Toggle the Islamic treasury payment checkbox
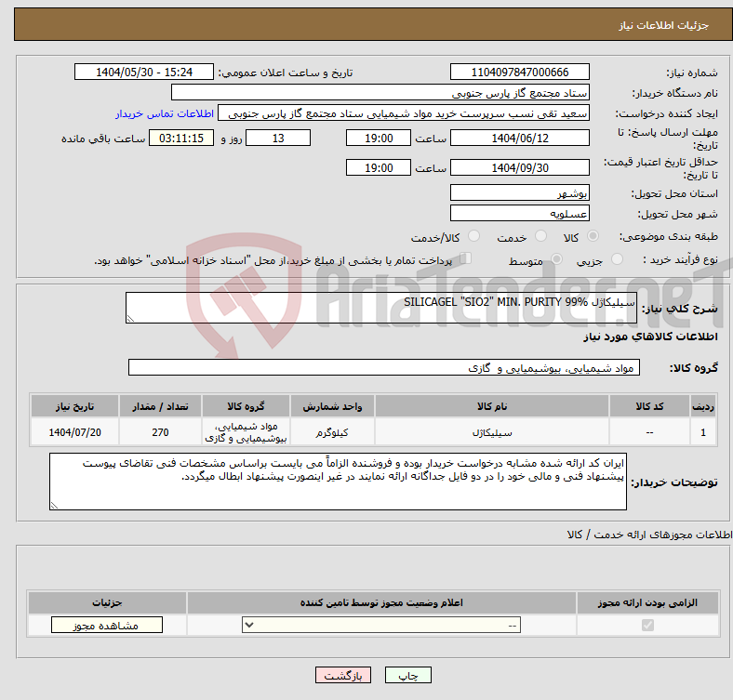Viewport: 733px width, 700px height. (465, 258)
